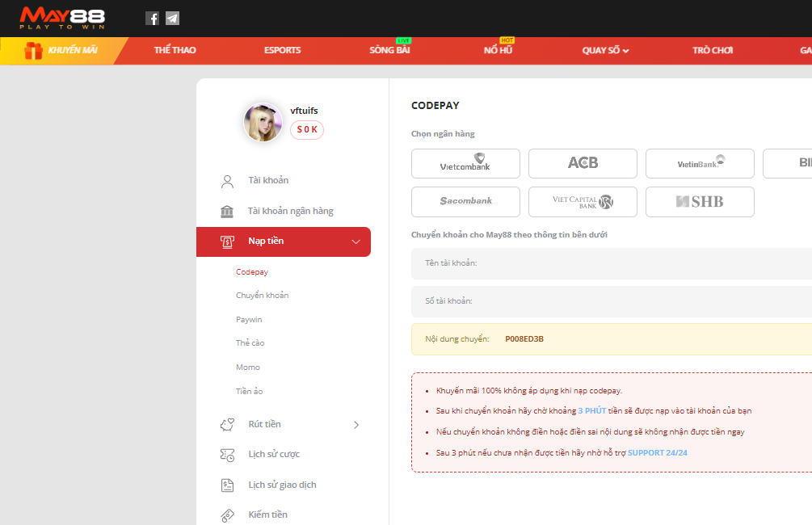Expand the Rút tiền arrow
812x525 pixels.
(356, 425)
